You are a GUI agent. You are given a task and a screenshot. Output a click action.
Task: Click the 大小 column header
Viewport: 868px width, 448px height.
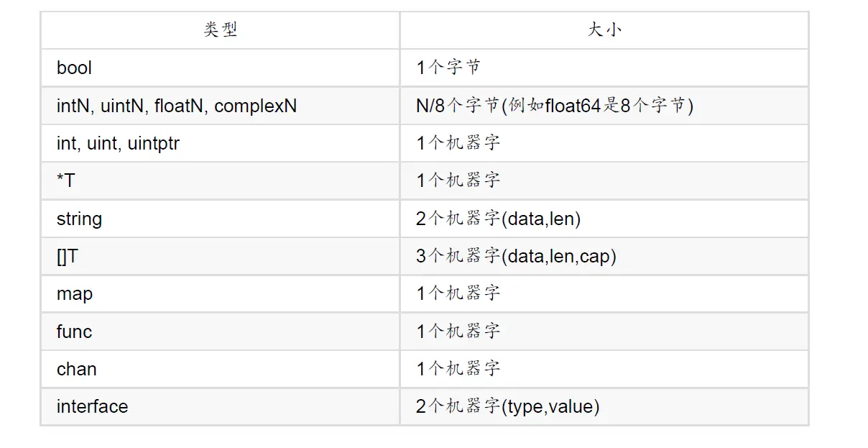click(x=604, y=30)
